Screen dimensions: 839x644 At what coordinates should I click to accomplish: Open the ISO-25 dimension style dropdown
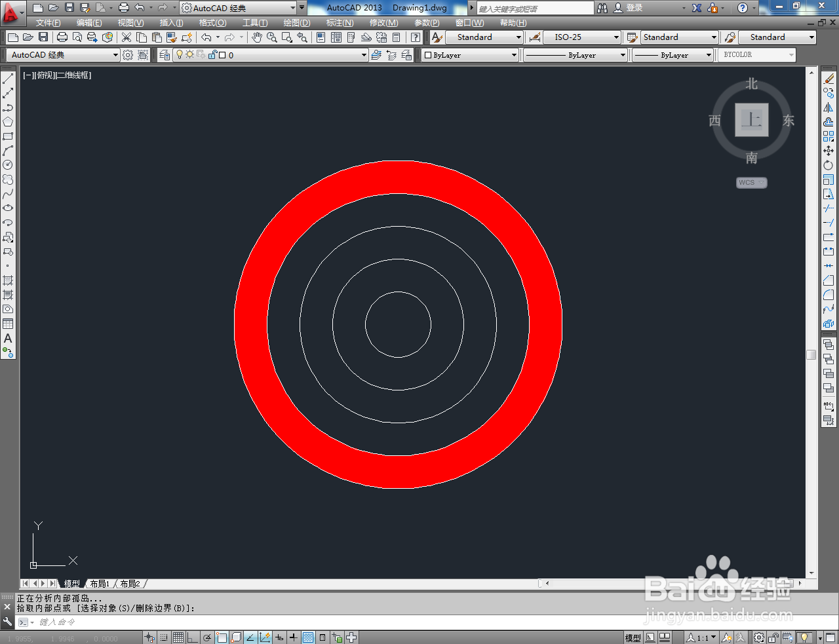(616, 37)
